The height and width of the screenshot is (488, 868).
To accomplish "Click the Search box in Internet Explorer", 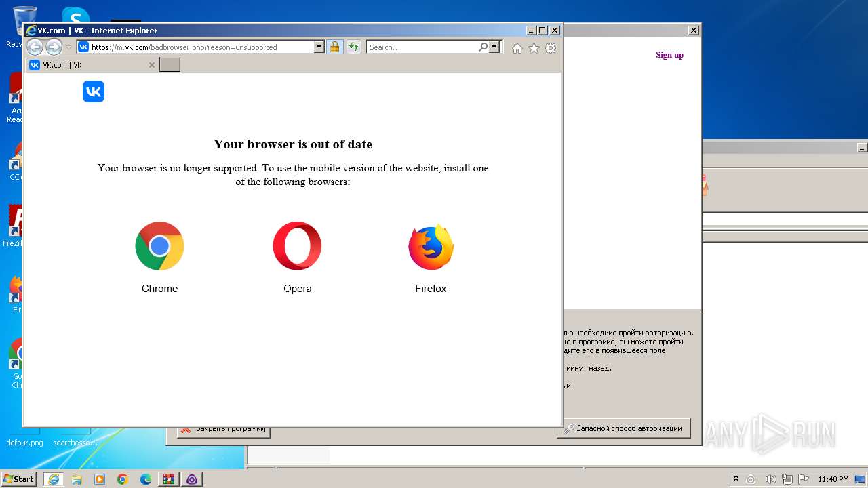I will click(x=422, y=47).
